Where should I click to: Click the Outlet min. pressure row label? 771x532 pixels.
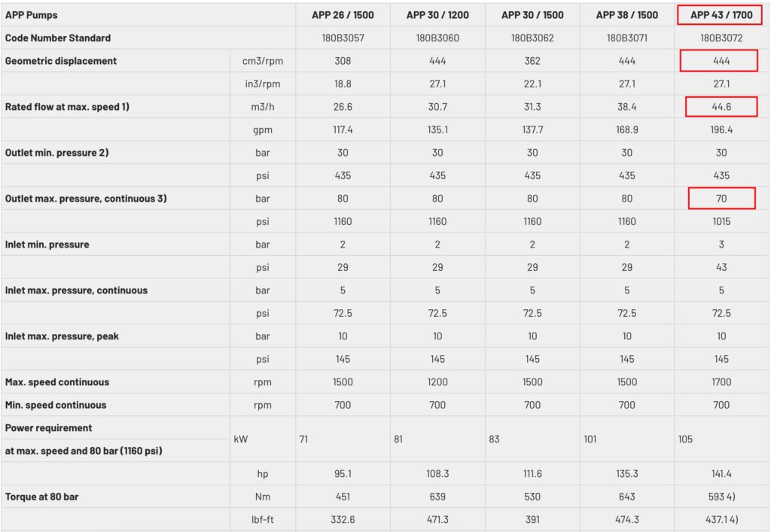56,153
